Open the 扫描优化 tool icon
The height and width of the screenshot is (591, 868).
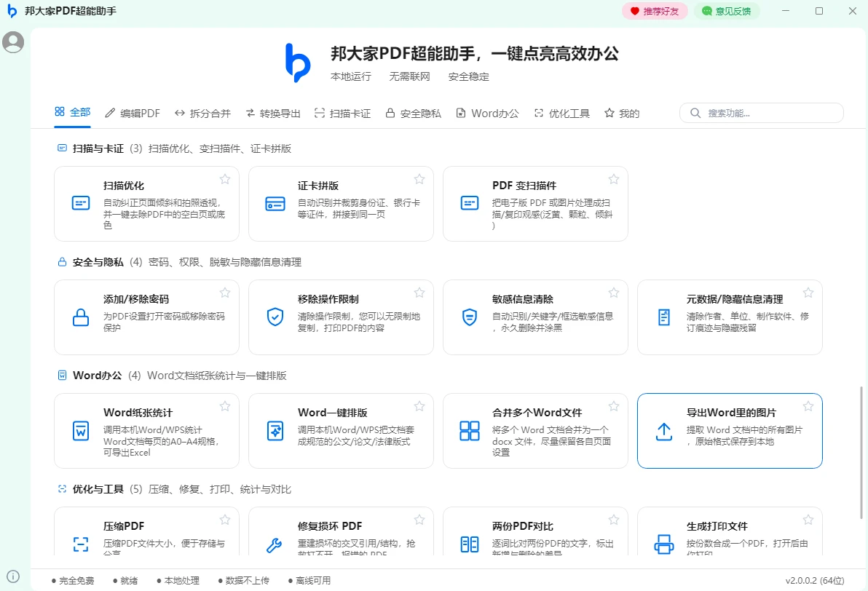point(81,203)
